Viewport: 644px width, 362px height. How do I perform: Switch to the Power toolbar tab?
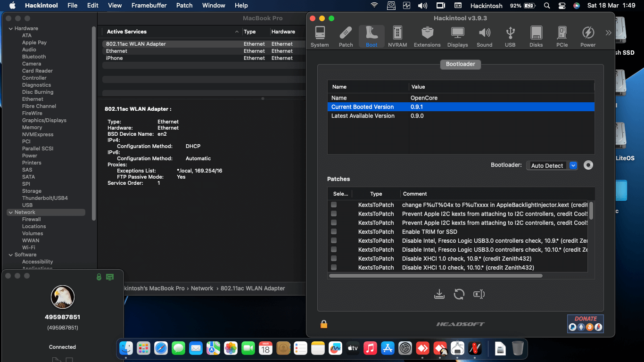(x=588, y=37)
